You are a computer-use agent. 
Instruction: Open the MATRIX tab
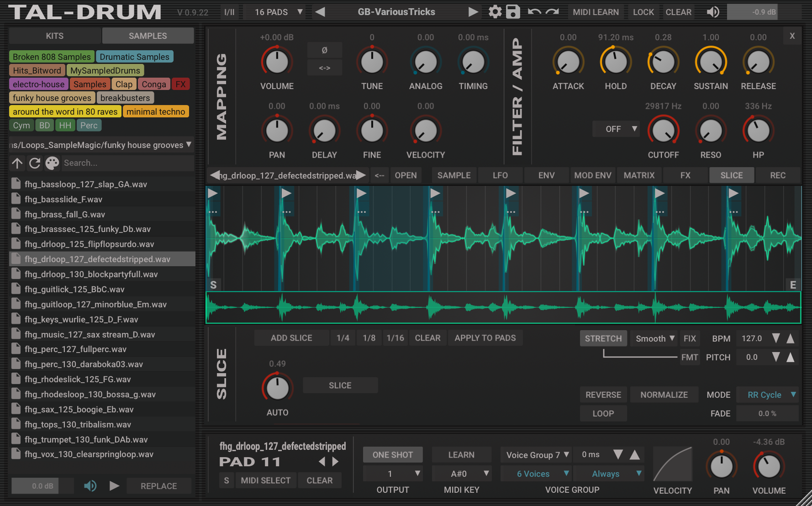pyautogui.click(x=639, y=175)
